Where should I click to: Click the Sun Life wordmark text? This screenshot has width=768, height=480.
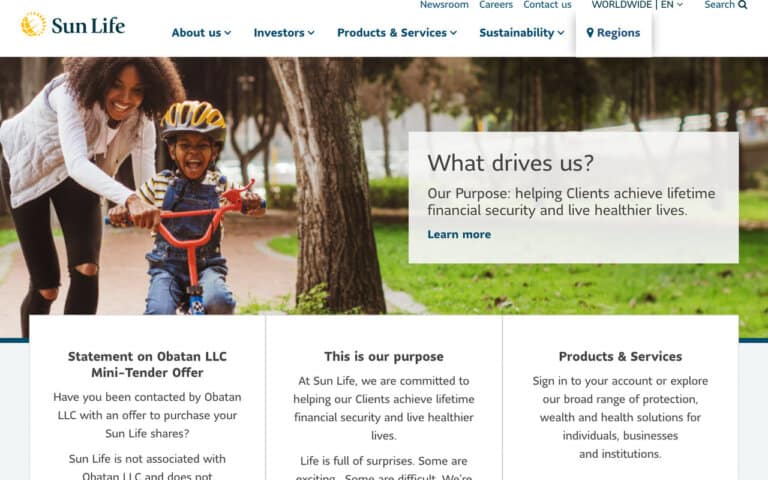(x=88, y=25)
